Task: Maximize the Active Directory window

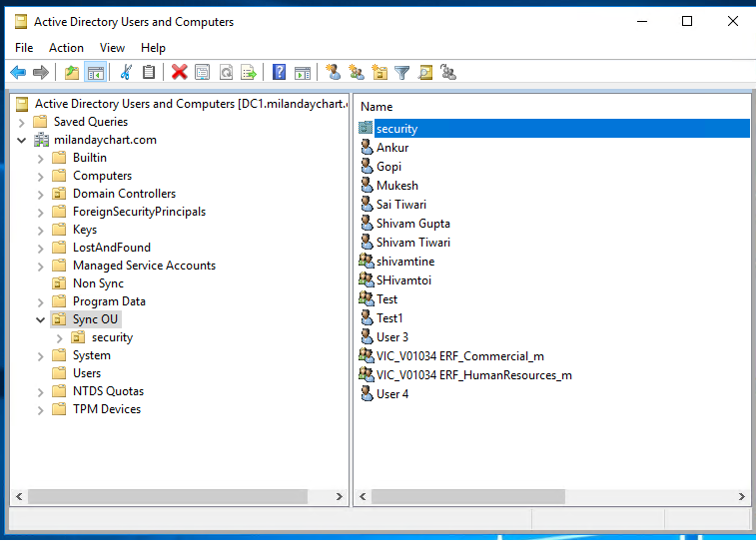Action: pyautogui.click(x=687, y=21)
